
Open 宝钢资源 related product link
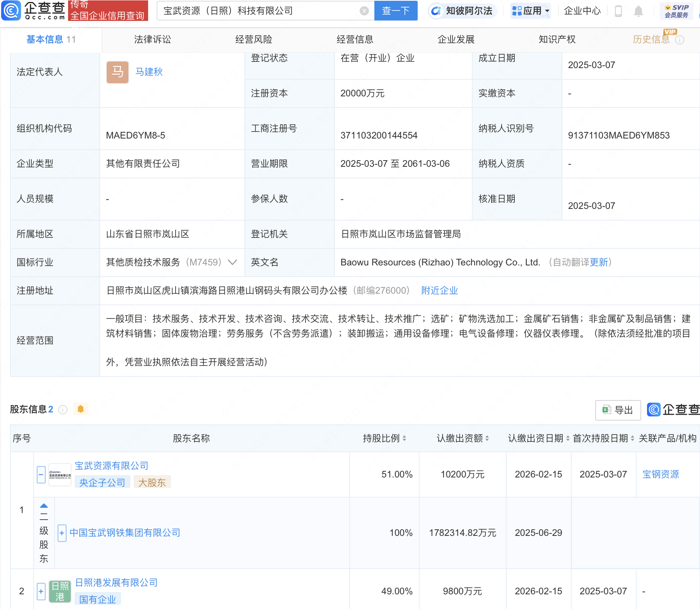coord(661,474)
